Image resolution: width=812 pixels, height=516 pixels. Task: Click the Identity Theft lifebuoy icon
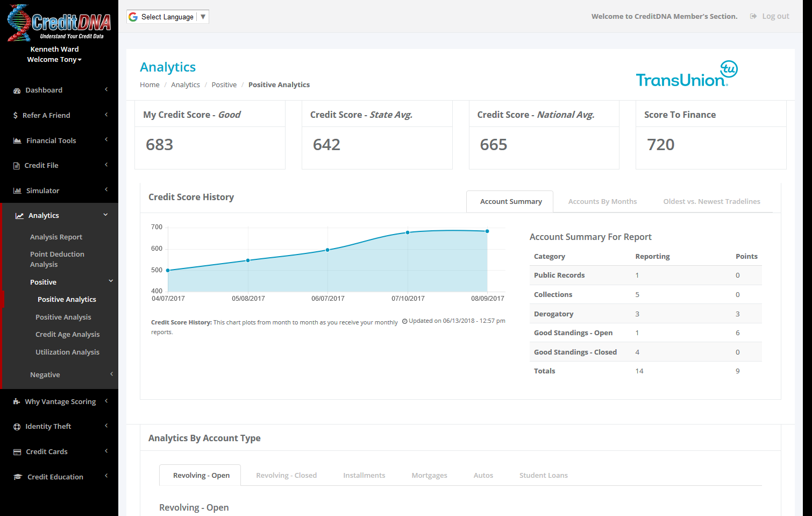(17, 427)
